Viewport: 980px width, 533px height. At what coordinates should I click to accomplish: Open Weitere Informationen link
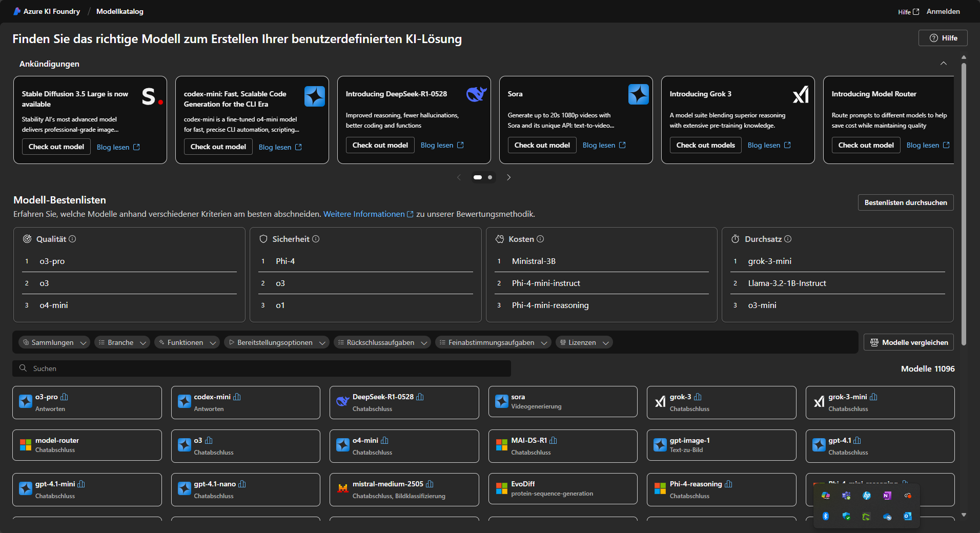pos(369,214)
